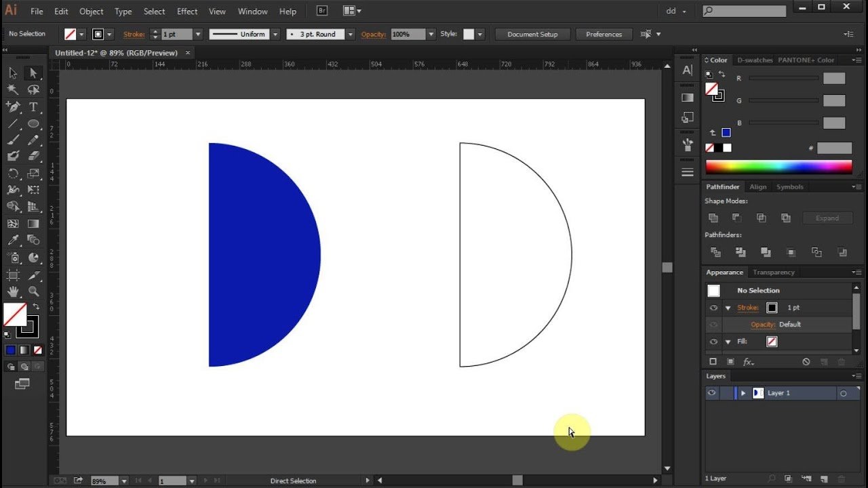Select the Scale tool
Screen dimensions: 868x488
coord(33,174)
